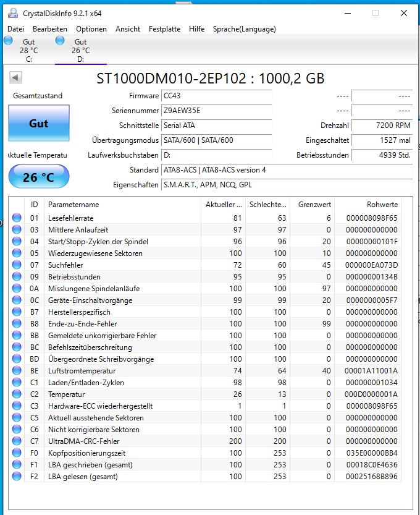The width and height of the screenshot is (420, 515).
Task: Click status orb for Luftstromtemperatur row
Action: (x=17, y=370)
